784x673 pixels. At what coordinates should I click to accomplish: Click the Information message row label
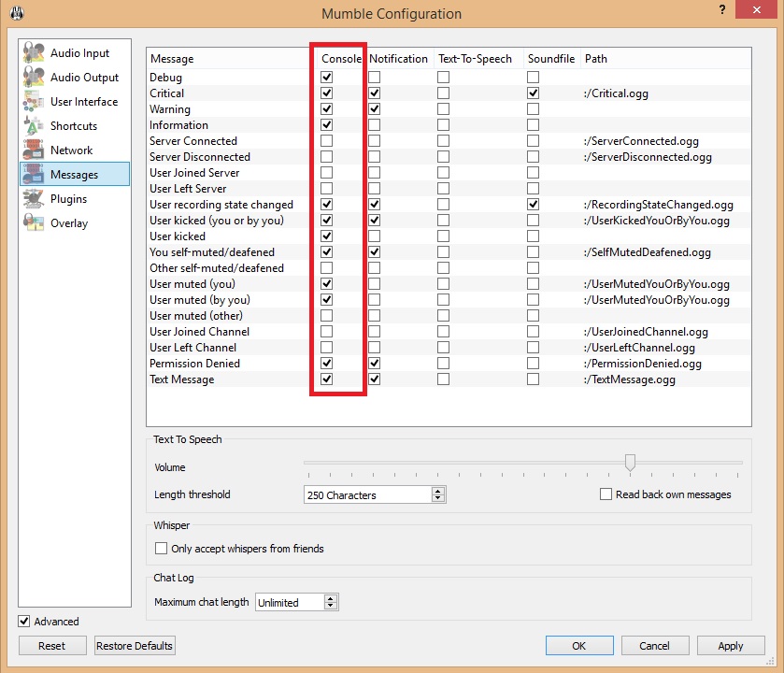[x=178, y=125]
